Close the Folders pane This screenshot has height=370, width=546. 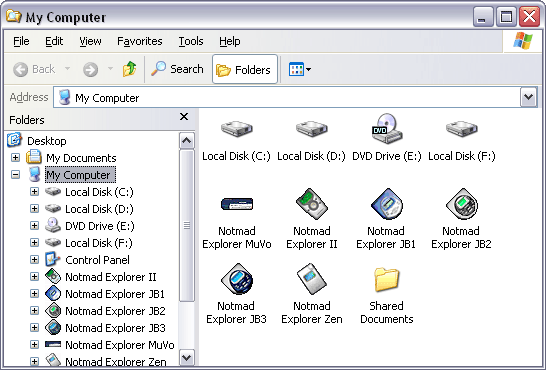pos(184,117)
